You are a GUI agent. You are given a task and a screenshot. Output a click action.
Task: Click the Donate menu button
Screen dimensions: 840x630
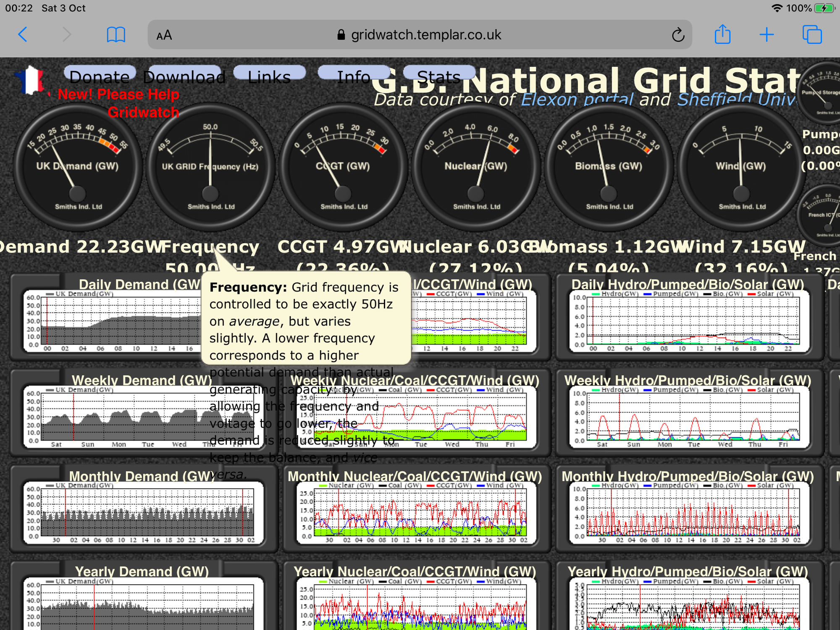click(x=100, y=74)
